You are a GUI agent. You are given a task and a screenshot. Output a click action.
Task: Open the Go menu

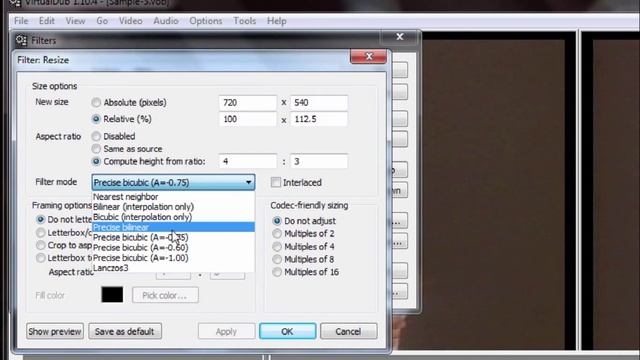(102, 21)
